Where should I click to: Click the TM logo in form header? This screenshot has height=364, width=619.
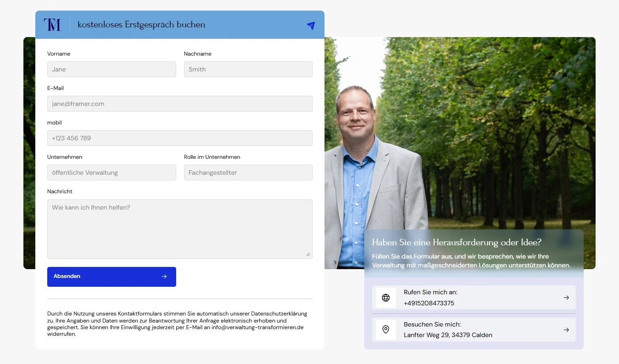point(52,25)
